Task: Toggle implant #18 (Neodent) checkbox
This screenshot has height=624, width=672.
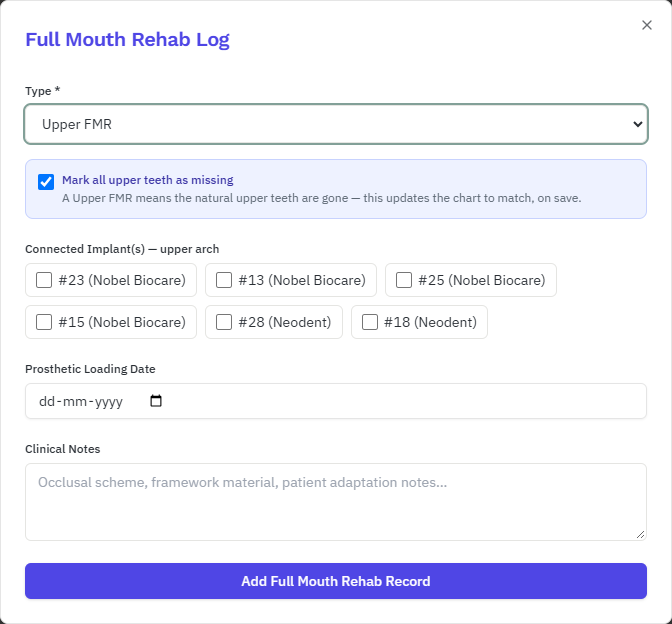Action: coord(370,322)
